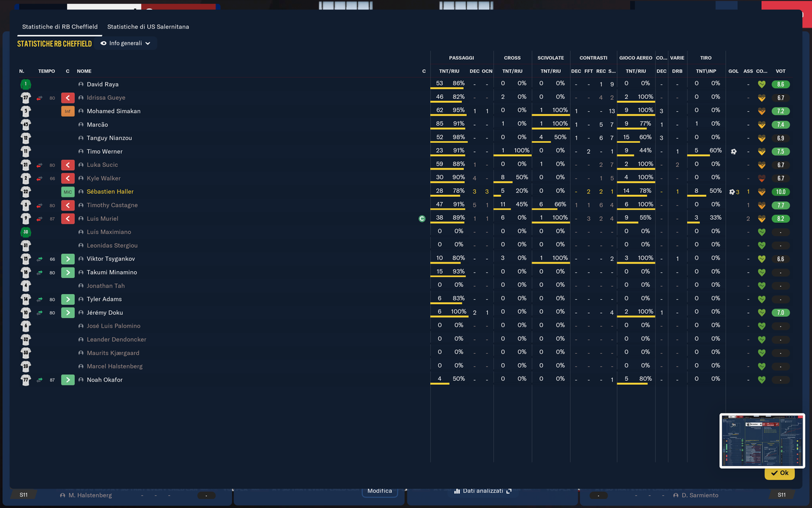
Task: Open Viktor Tsygankov's player profile
Action: coord(111,259)
